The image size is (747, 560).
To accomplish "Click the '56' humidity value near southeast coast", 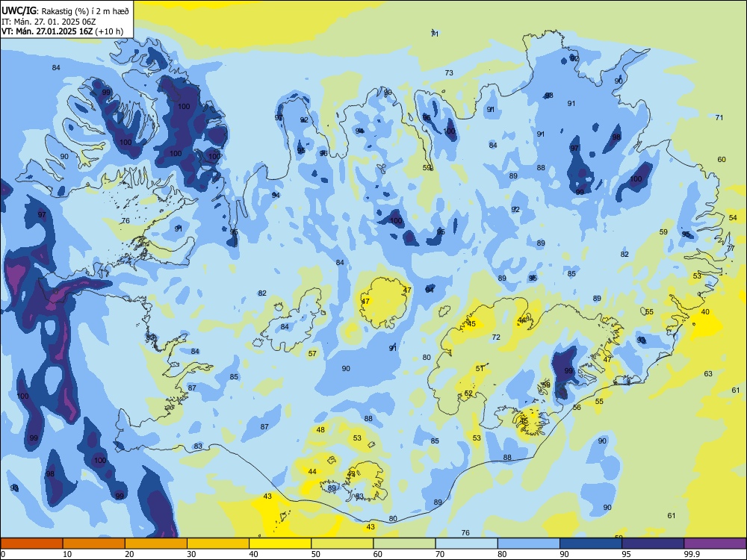I will tap(577, 408).
